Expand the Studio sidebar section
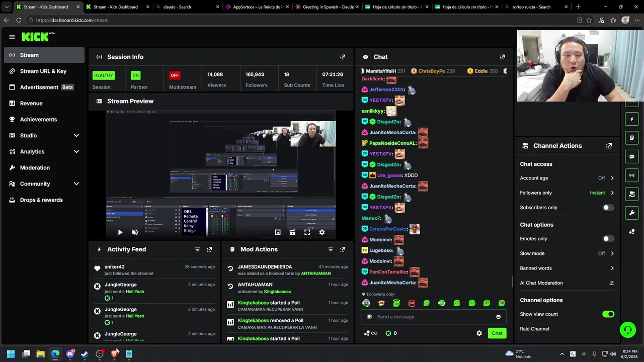 tap(76, 136)
